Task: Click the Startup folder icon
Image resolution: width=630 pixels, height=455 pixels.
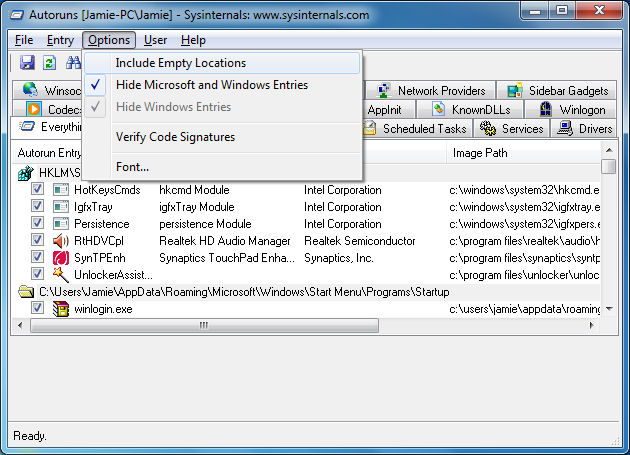Action: (26, 291)
